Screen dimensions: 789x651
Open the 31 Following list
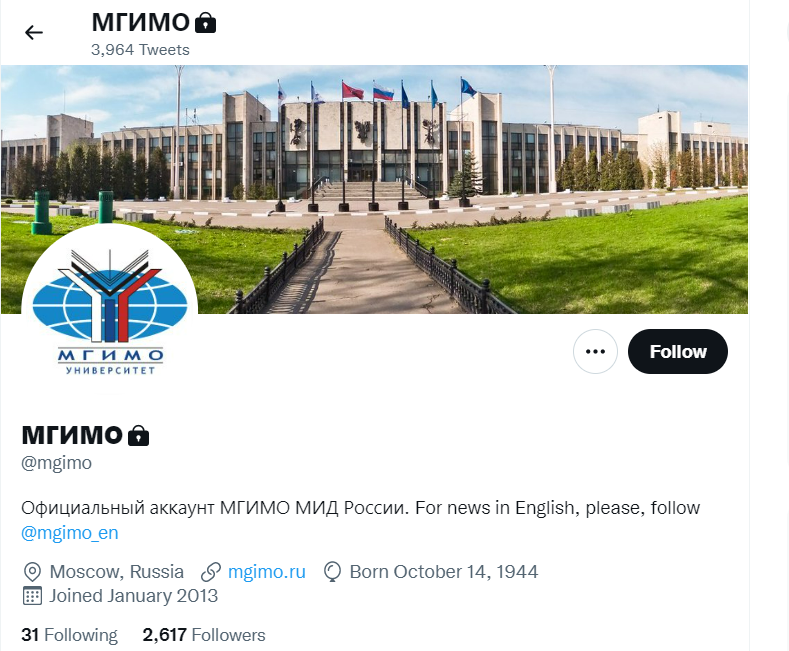click(69, 635)
